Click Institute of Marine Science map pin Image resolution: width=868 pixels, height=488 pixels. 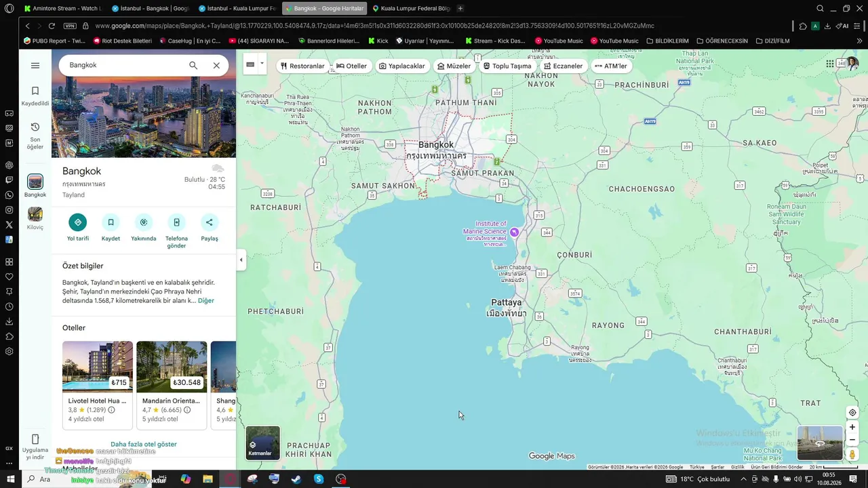pos(514,232)
